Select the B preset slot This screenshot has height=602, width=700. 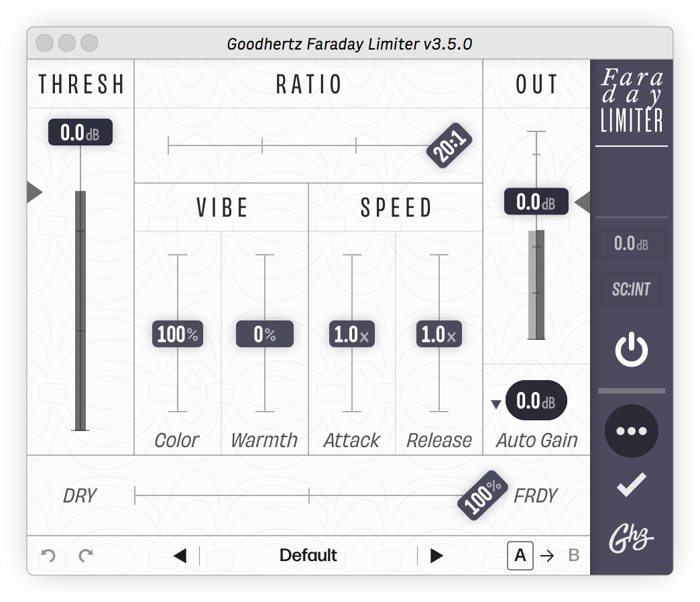(574, 556)
